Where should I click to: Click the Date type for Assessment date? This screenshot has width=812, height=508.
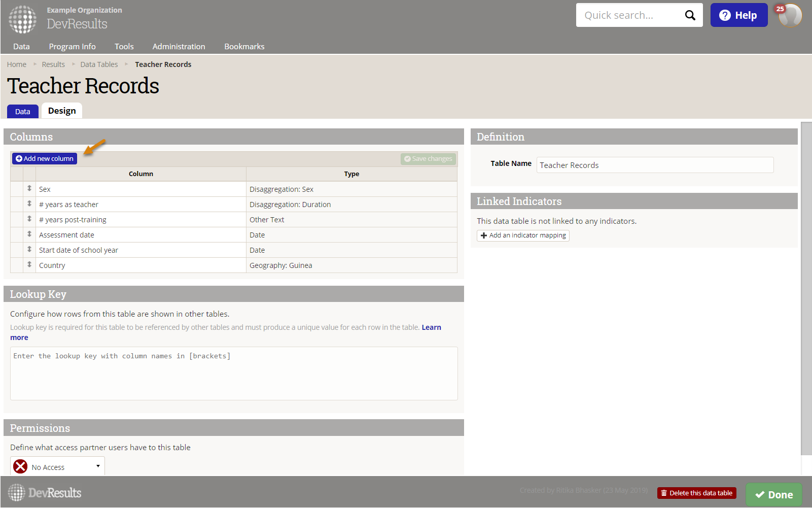click(351, 235)
